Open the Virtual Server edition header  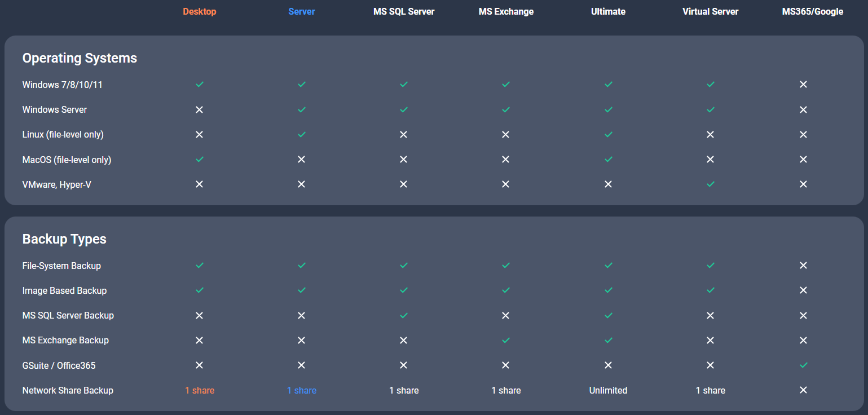710,11
